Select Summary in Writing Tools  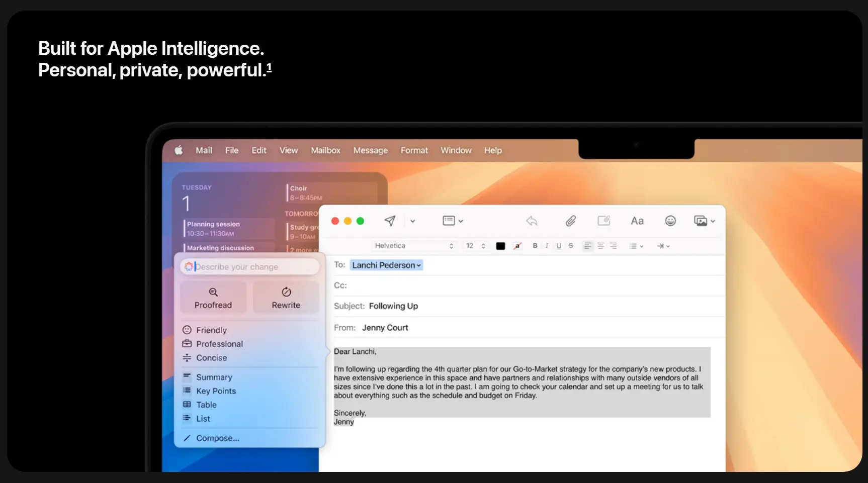pyautogui.click(x=207, y=377)
